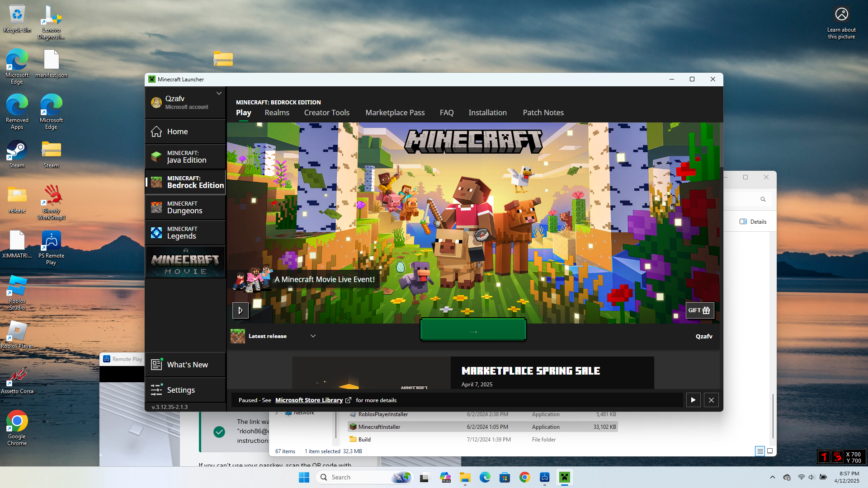This screenshot has height=488, width=868.
Task: Open the Windows Start menu
Action: pyautogui.click(x=304, y=477)
